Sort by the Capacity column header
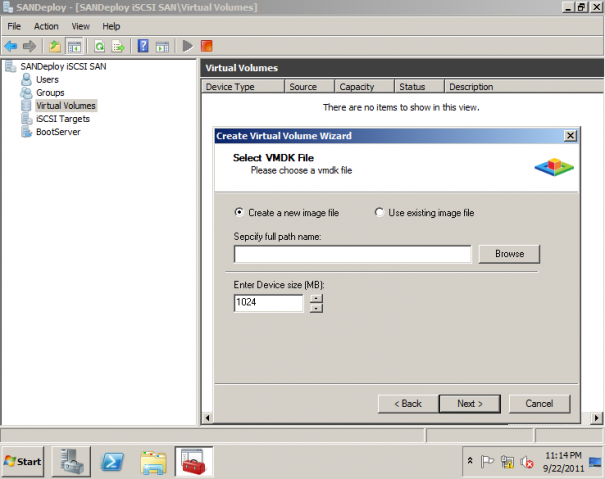This screenshot has width=605, height=479. [364, 86]
